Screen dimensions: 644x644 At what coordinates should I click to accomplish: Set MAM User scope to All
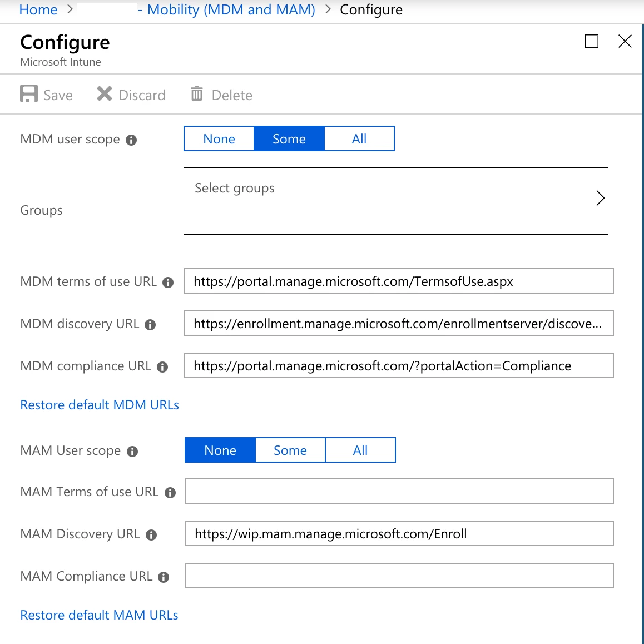(360, 450)
